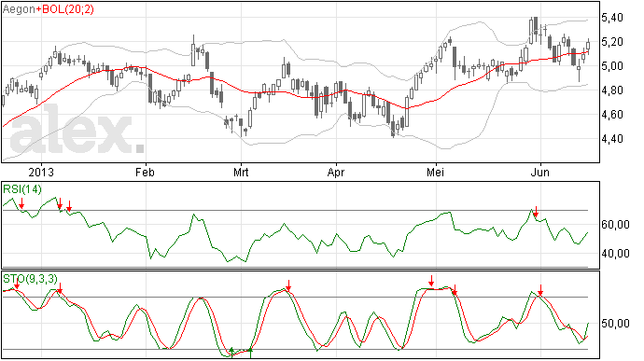Click the Apr date axis label

click(336, 172)
